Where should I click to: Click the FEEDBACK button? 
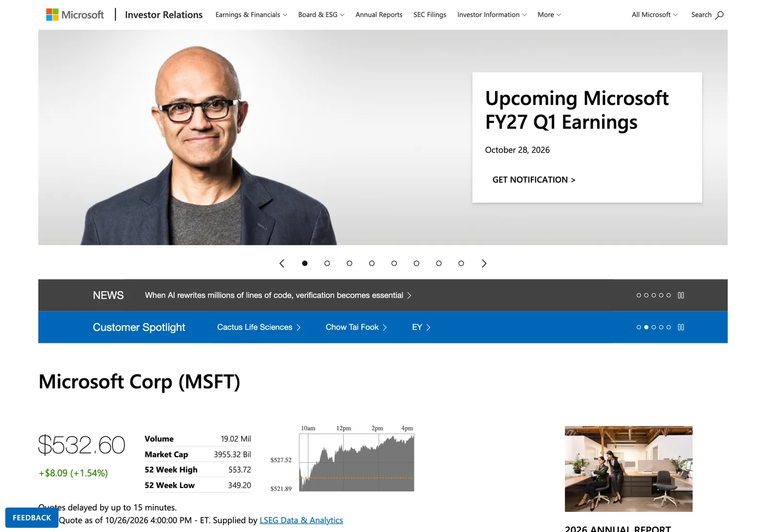32,518
